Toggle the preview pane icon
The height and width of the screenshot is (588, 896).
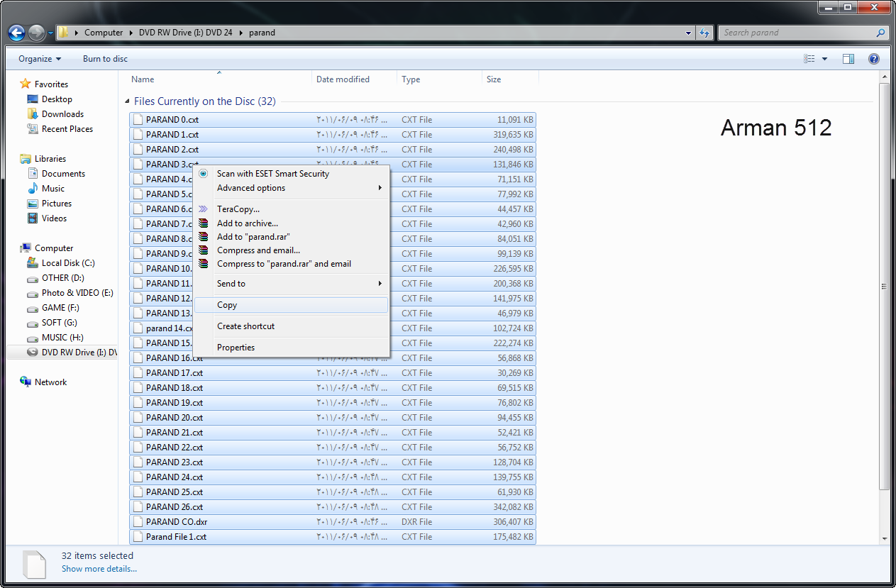[848, 59]
